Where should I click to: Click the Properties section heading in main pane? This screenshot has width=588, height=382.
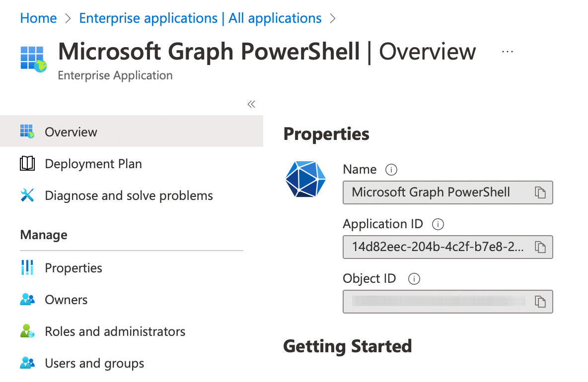[326, 134]
